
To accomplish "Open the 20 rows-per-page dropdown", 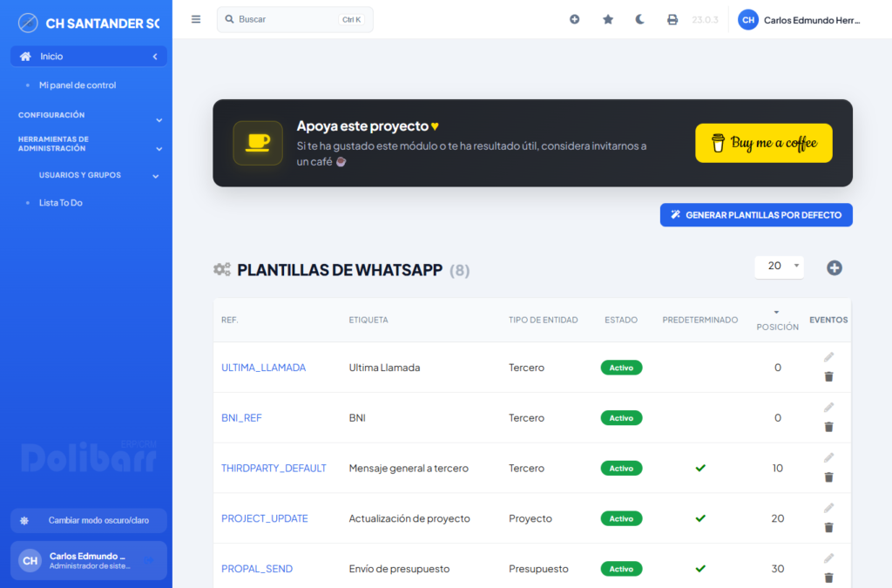I will click(x=779, y=267).
